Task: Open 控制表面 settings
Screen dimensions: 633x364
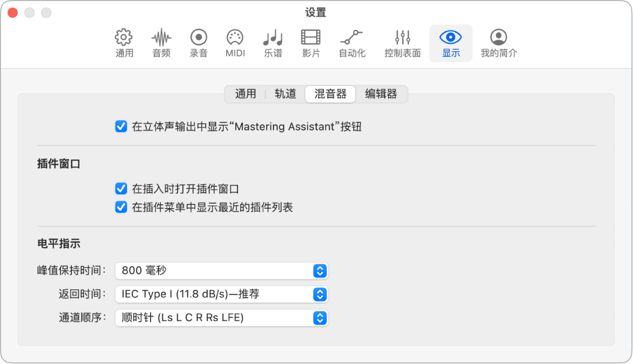Action: pos(401,43)
